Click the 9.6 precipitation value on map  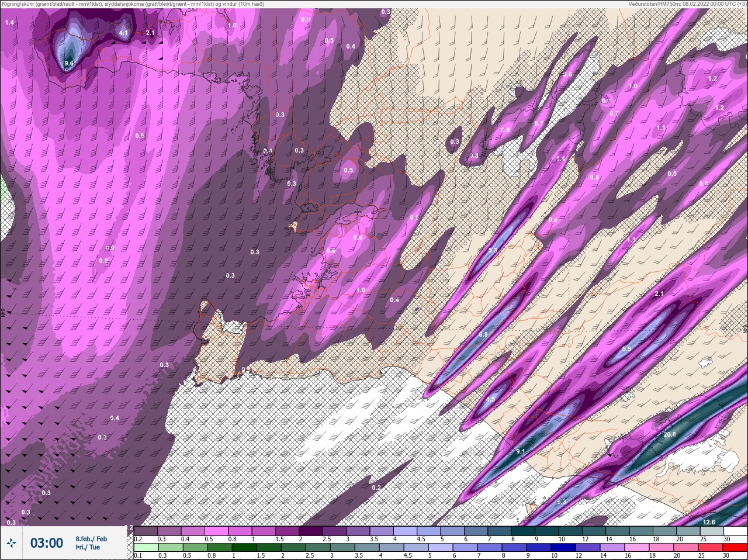point(69,63)
